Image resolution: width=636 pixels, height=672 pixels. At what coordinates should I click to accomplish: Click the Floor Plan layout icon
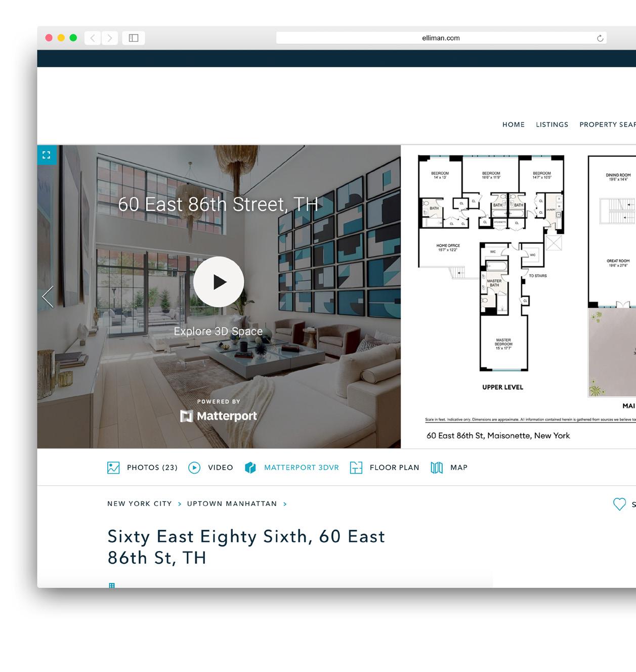point(356,468)
